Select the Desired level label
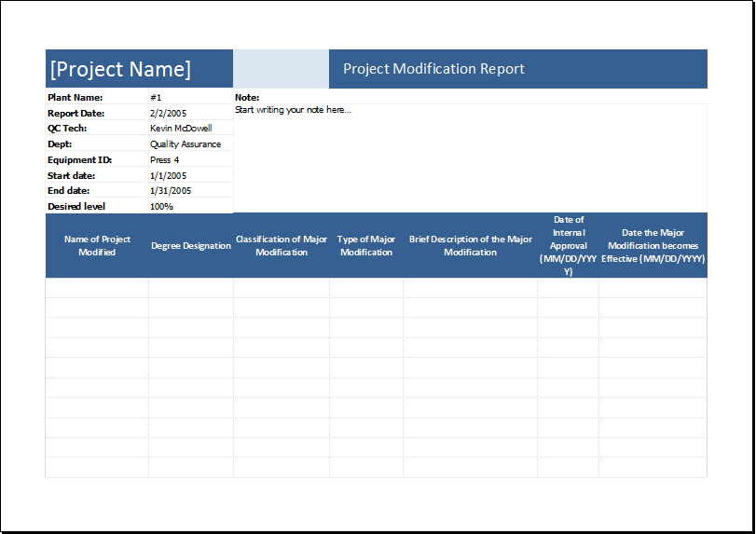The image size is (756, 534). click(x=76, y=206)
